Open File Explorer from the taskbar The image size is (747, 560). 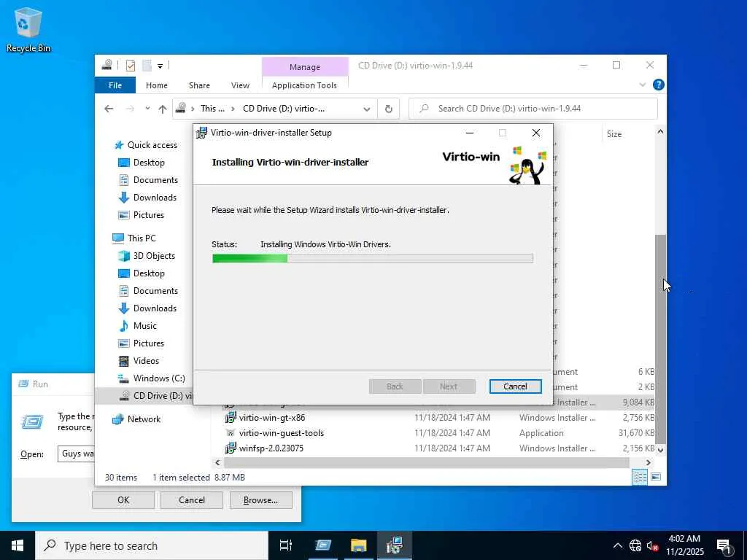click(x=358, y=545)
